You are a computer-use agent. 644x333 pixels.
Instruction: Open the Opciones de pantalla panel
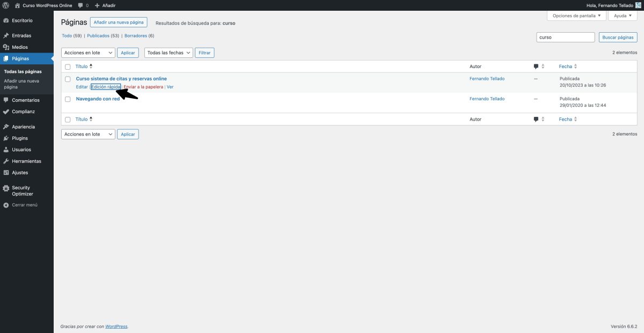576,16
